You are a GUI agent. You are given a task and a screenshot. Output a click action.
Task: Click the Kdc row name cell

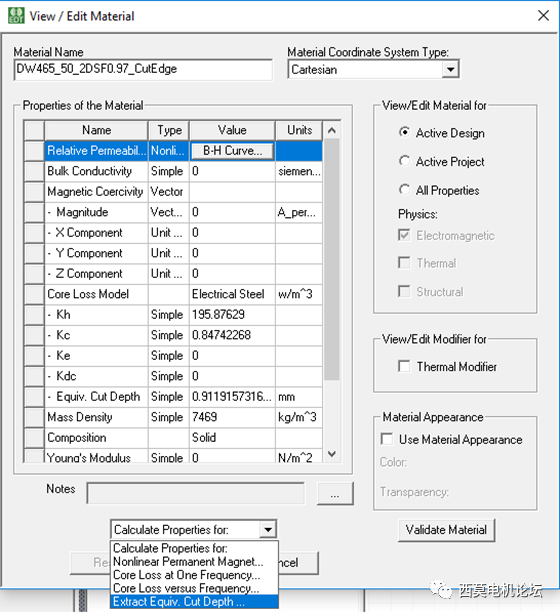pos(96,376)
